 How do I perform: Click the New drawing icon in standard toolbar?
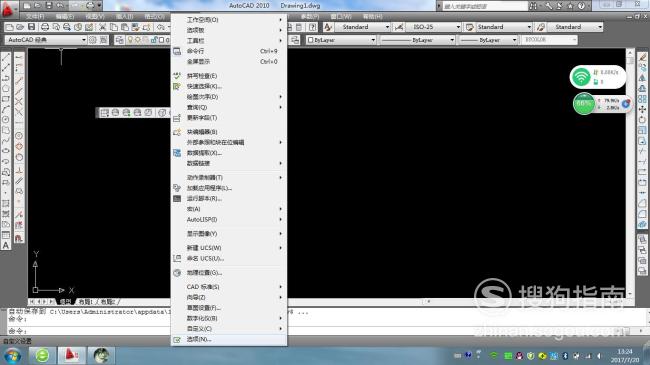tap(10, 27)
